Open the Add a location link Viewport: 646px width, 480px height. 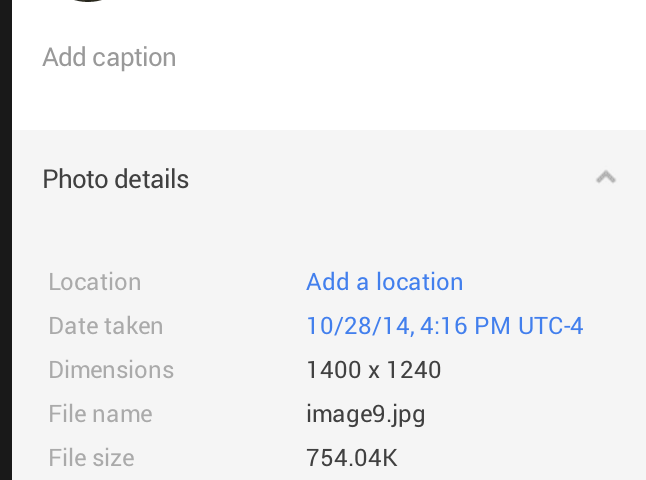(384, 282)
